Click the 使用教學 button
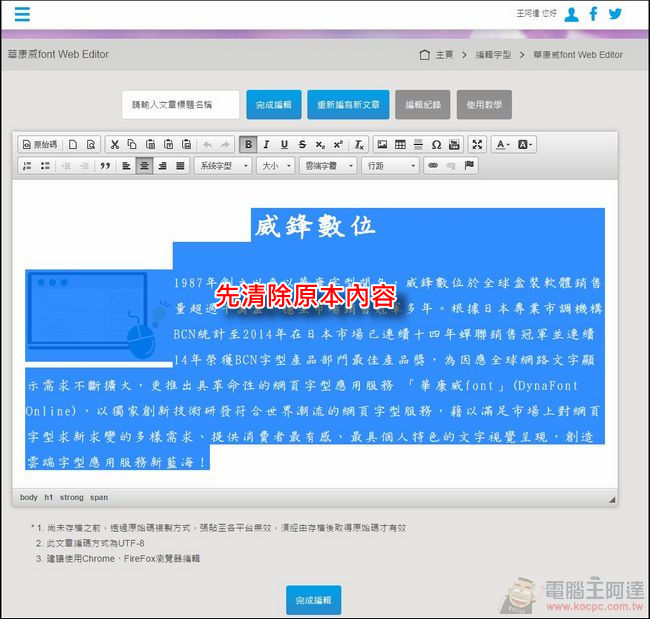Screen dimensions: 650x619 pos(484,105)
